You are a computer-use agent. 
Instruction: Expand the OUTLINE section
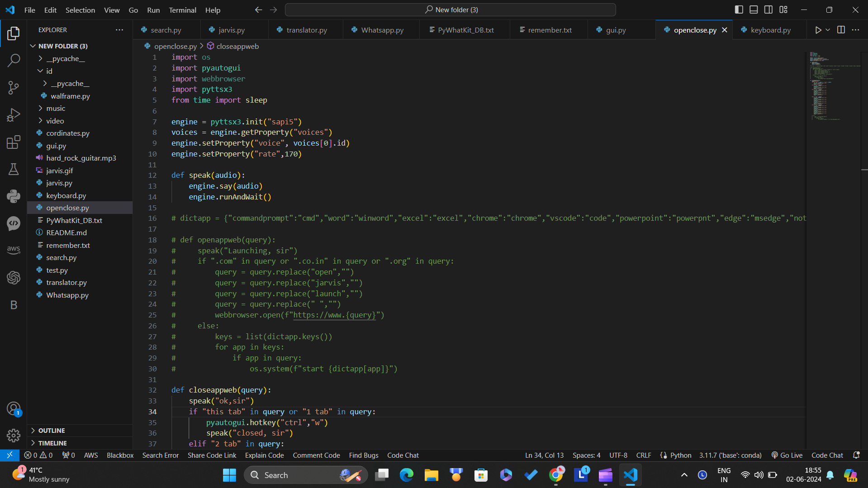point(52,431)
